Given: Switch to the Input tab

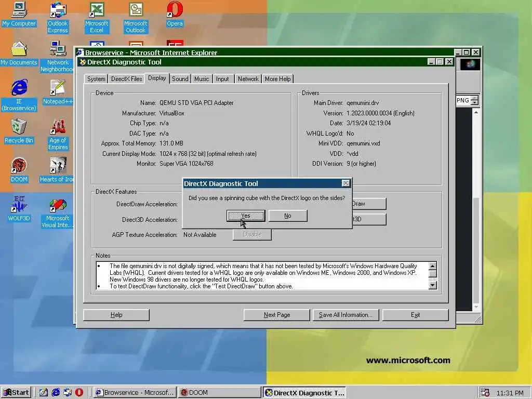Looking at the screenshot, I should click(x=222, y=79).
